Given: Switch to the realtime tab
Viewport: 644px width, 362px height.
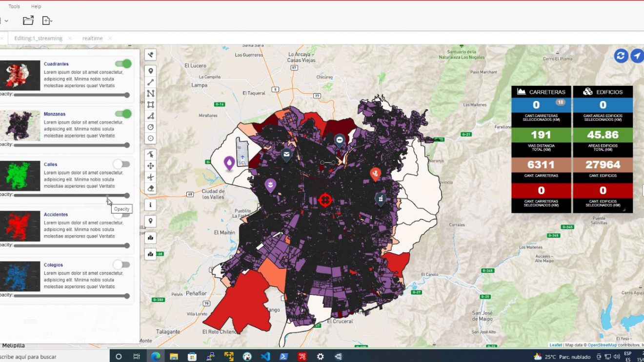Looking at the screenshot, I should click(92, 38).
